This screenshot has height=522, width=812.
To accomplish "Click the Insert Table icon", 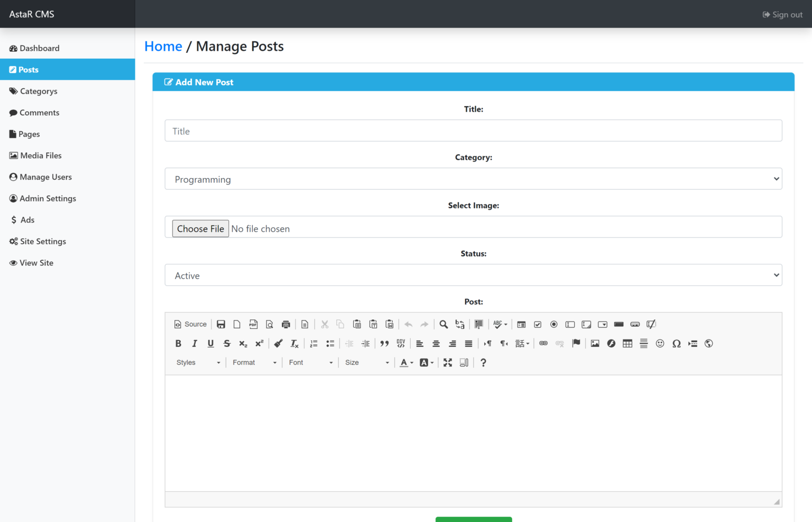I will point(628,344).
